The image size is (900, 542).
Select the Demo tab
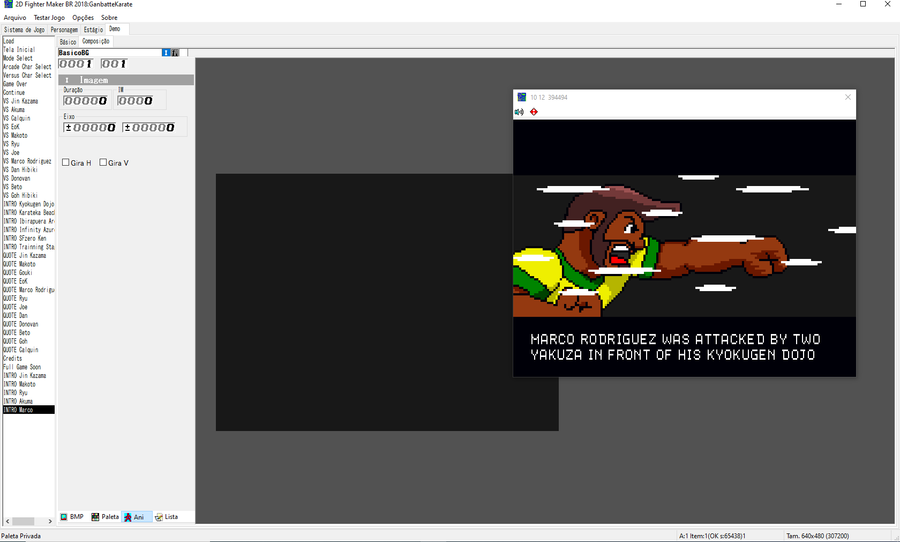(x=115, y=29)
